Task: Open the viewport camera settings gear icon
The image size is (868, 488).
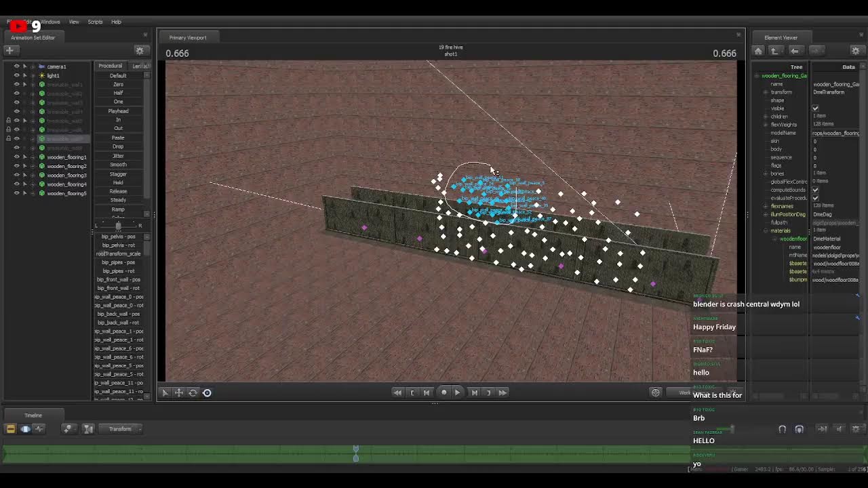Action: tap(655, 392)
